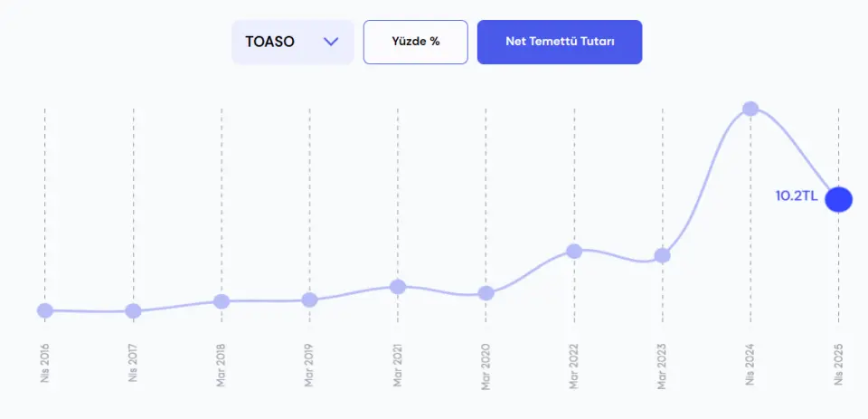The height and width of the screenshot is (419, 868).
Task: Click the TOASO ticker text
Action: [x=269, y=43]
